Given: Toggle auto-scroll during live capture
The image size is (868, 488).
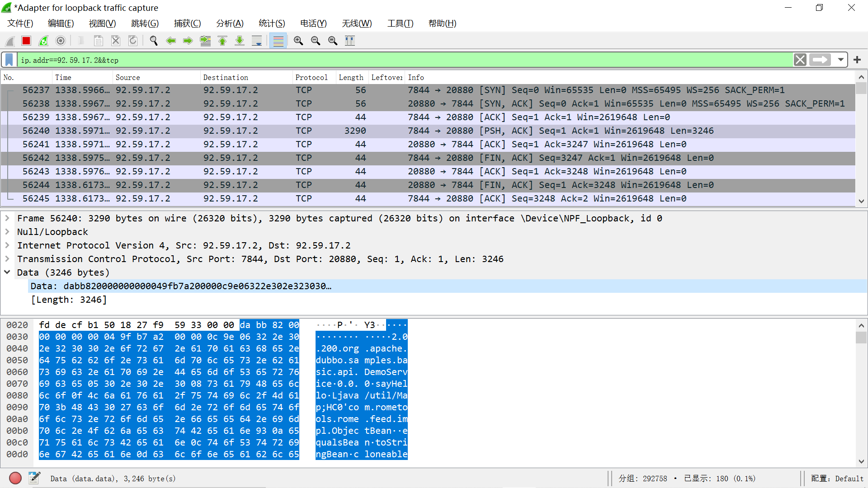Looking at the screenshot, I should (257, 41).
